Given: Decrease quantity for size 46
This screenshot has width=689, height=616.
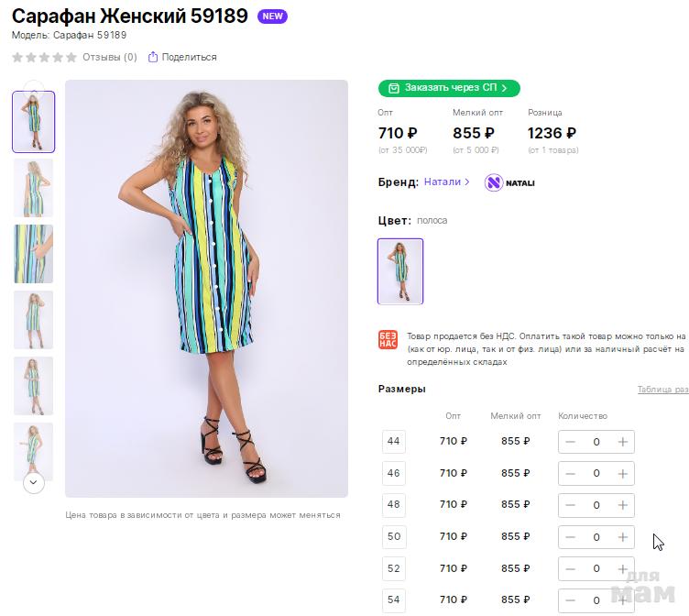Looking at the screenshot, I should (571, 474).
